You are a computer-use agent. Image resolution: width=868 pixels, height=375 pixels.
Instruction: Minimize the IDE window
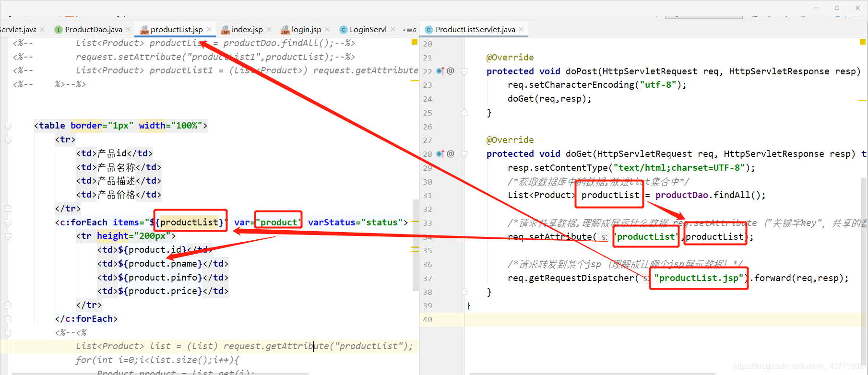coord(816,8)
